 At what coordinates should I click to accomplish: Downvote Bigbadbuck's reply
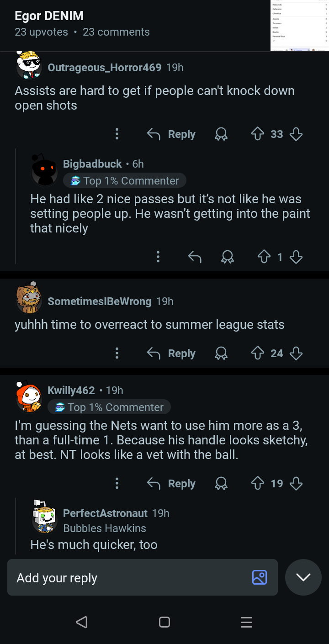[296, 257]
